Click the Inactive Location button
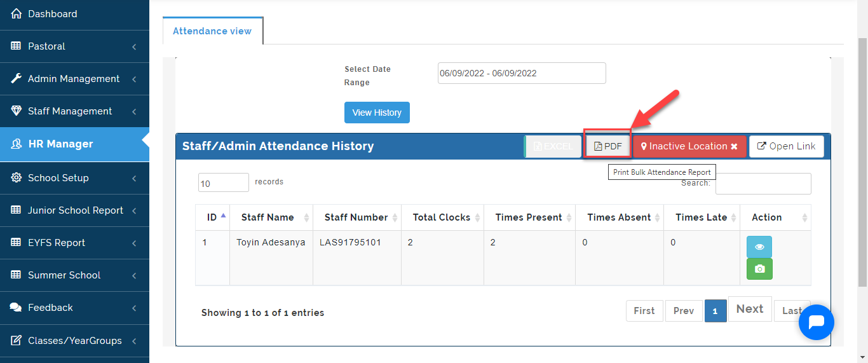Image resolution: width=868 pixels, height=363 pixels. [x=689, y=146]
